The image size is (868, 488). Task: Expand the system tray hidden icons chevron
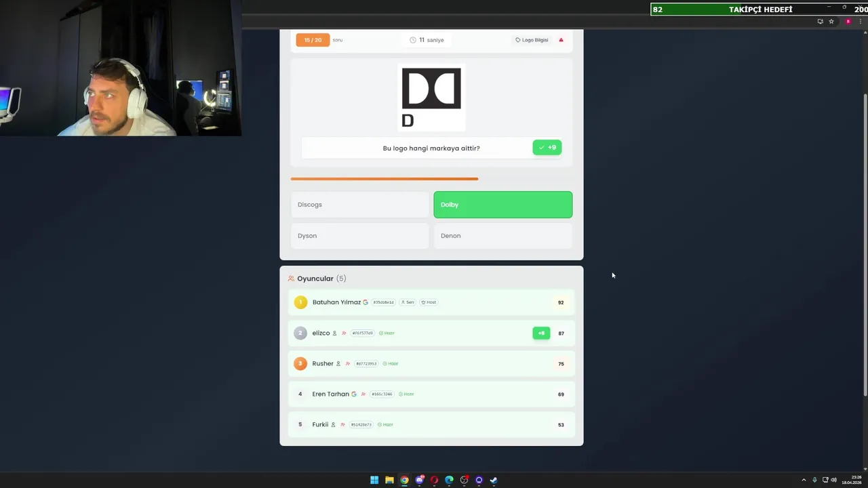click(804, 480)
